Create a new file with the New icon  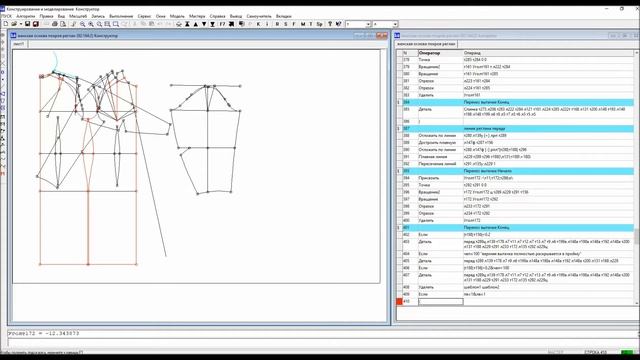pyautogui.click(x=6, y=24)
